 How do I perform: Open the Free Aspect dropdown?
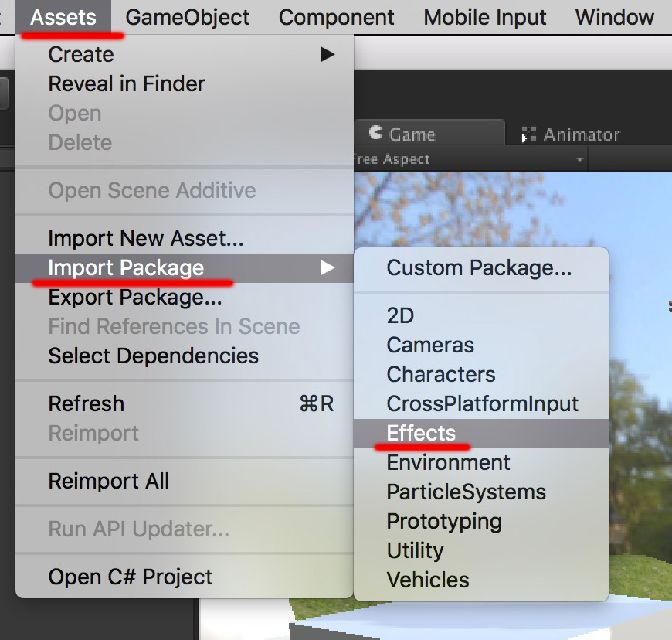(470, 159)
